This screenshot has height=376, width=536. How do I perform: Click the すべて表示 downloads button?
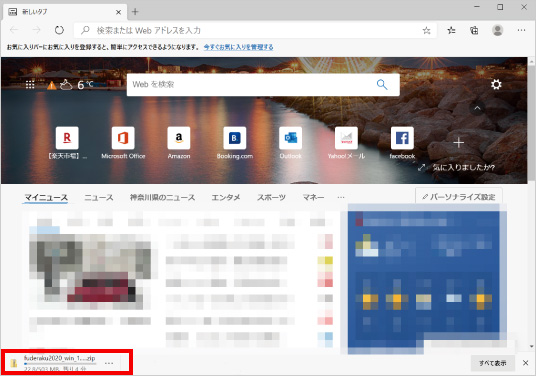[493, 363]
